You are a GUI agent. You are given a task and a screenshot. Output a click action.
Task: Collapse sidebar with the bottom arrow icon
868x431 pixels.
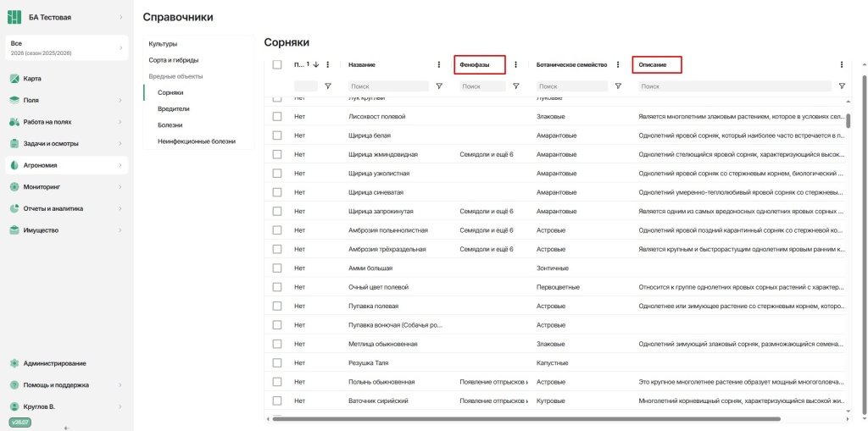pyautogui.click(x=67, y=428)
